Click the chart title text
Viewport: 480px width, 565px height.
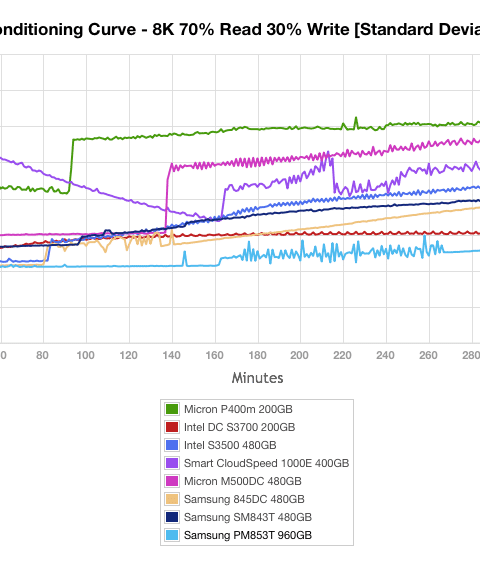(240, 30)
